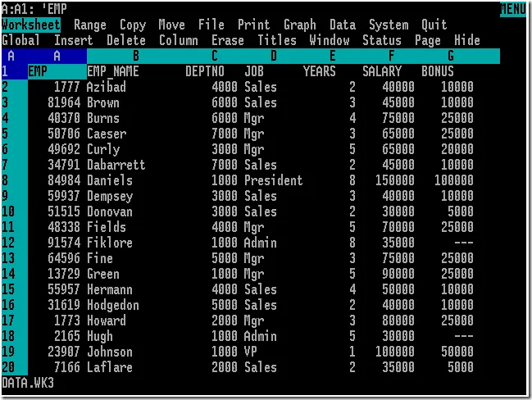The image size is (532, 400).
Task: Select the Column submenu option
Action: click(x=179, y=40)
